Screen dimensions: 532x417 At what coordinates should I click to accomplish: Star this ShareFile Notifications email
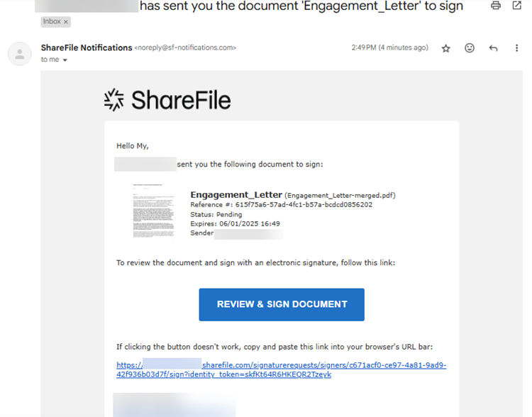coord(446,48)
